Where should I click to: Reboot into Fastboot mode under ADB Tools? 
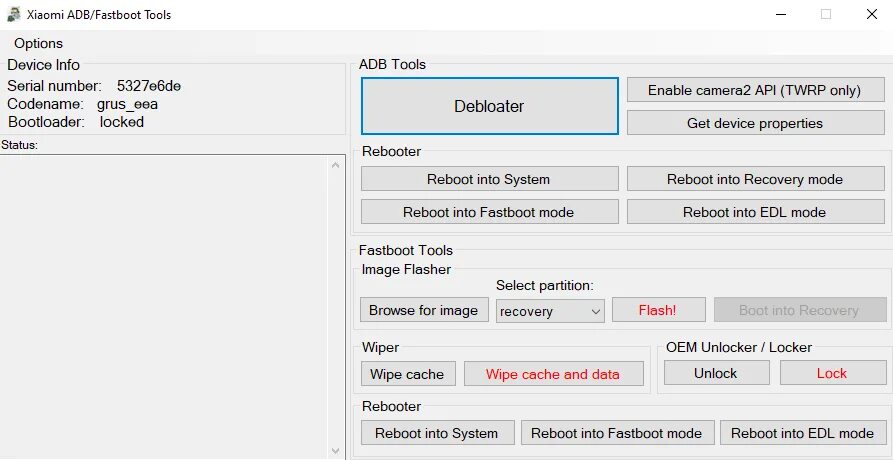(x=489, y=212)
